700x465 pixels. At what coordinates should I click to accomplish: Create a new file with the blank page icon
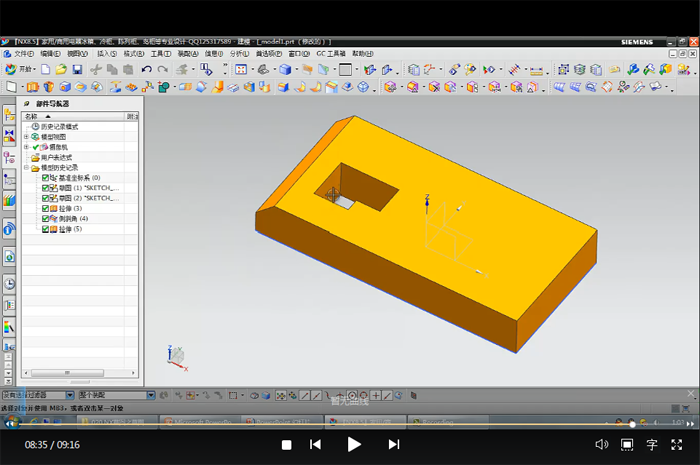click(46, 70)
